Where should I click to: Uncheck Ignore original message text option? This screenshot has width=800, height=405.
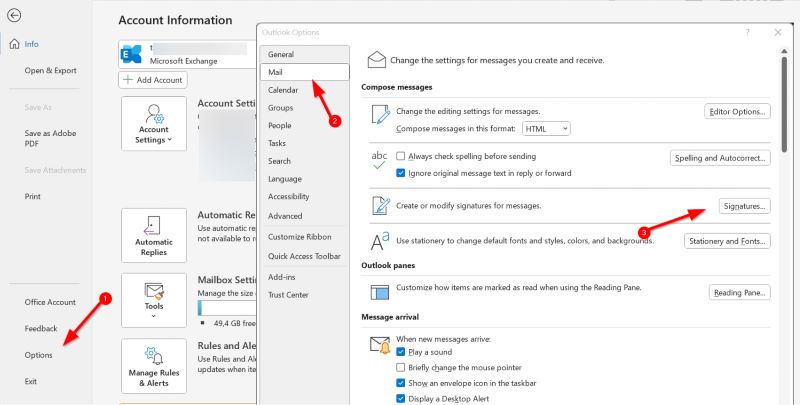tap(401, 172)
